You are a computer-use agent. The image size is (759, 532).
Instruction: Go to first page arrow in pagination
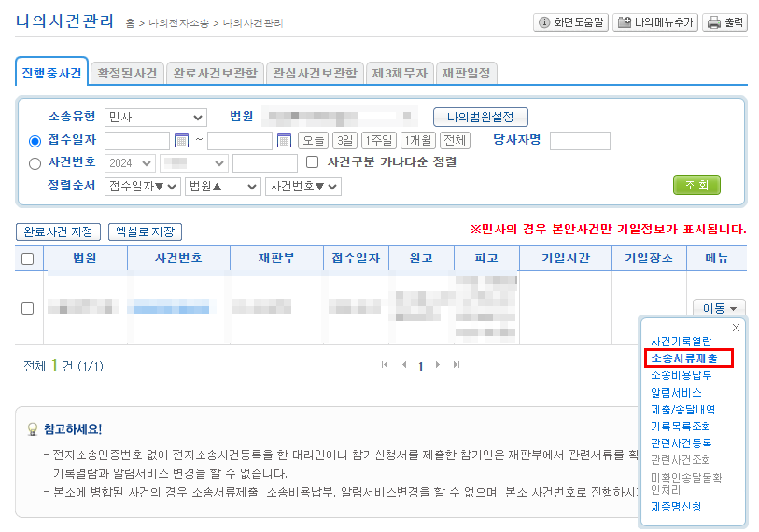pyautogui.click(x=385, y=365)
